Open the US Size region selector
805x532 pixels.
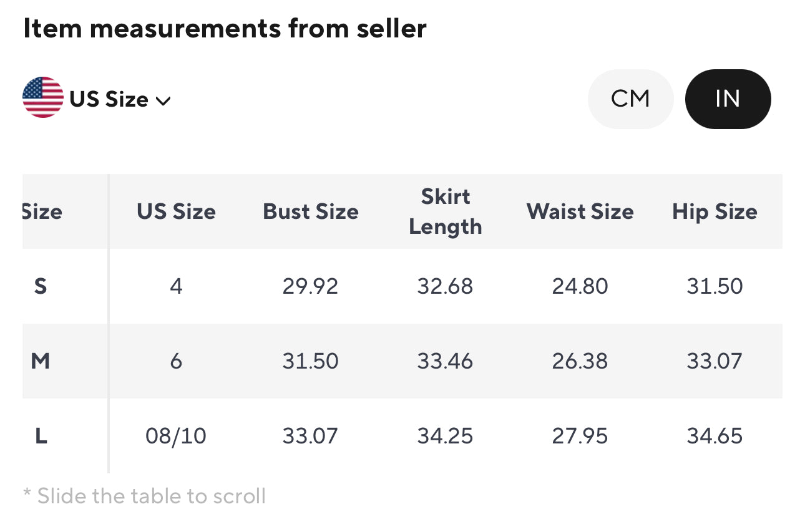tap(97, 99)
